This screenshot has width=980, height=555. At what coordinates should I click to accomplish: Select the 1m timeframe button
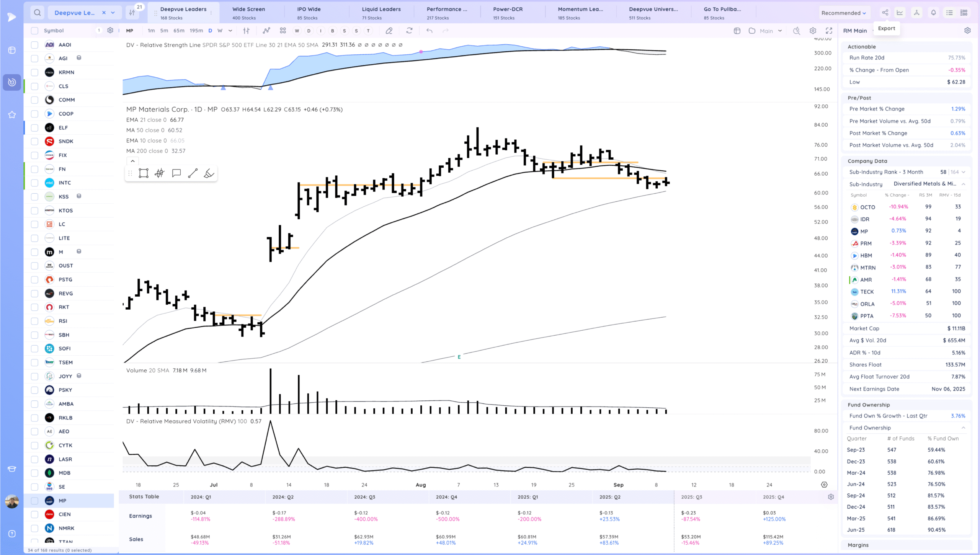click(x=151, y=31)
